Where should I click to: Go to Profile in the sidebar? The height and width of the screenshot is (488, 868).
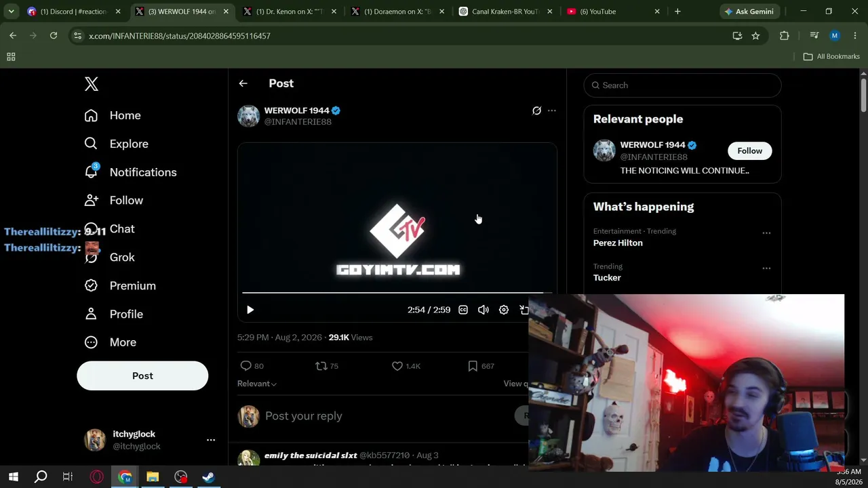click(x=113, y=314)
